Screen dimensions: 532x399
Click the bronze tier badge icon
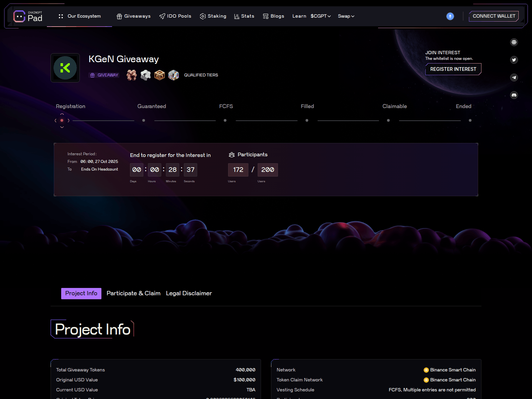132,75
